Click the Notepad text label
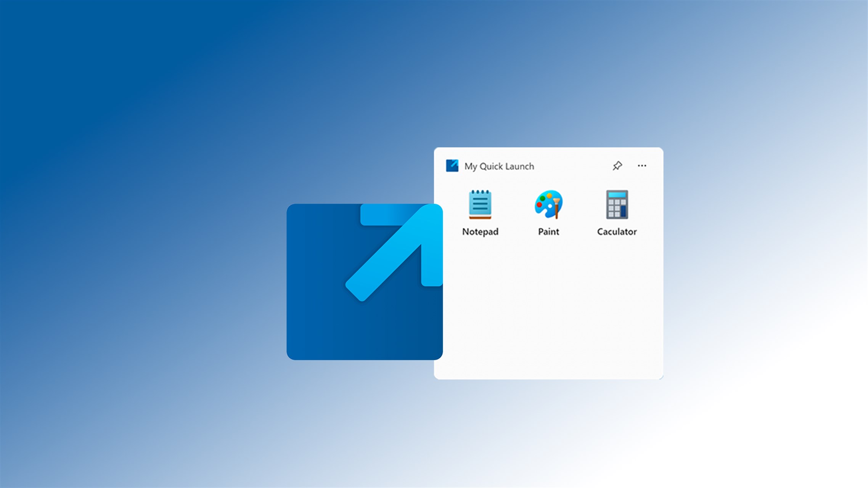 [480, 232]
